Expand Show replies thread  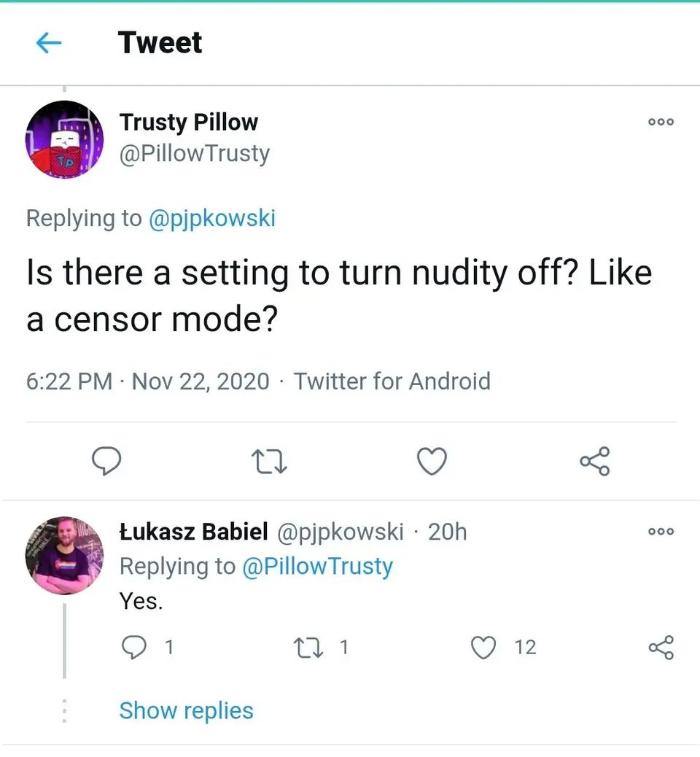pyautogui.click(x=186, y=710)
